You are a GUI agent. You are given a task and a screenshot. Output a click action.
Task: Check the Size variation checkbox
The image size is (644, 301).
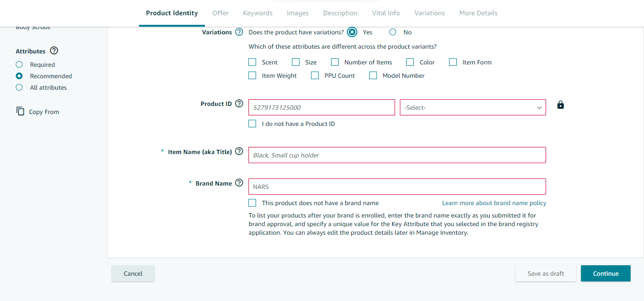click(x=296, y=62)
